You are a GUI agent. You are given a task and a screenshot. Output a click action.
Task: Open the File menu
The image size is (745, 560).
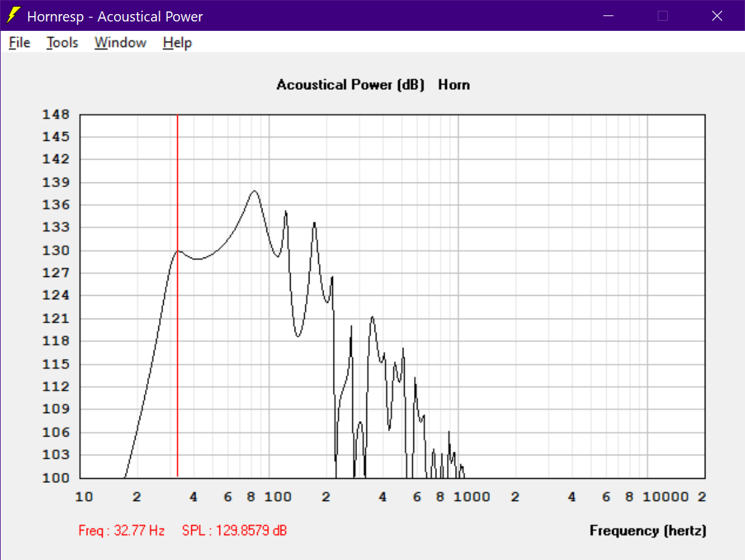[x=19, y=43]
